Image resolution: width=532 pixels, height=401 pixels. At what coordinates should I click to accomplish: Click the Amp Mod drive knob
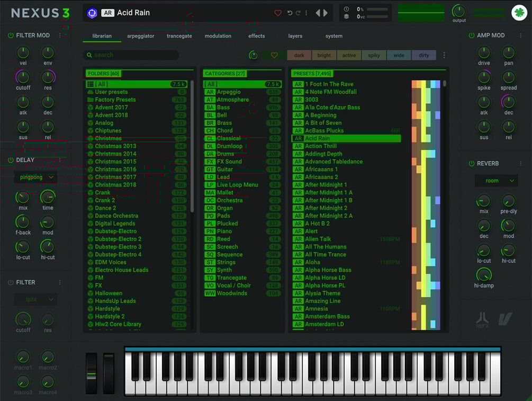click(484, 52)
